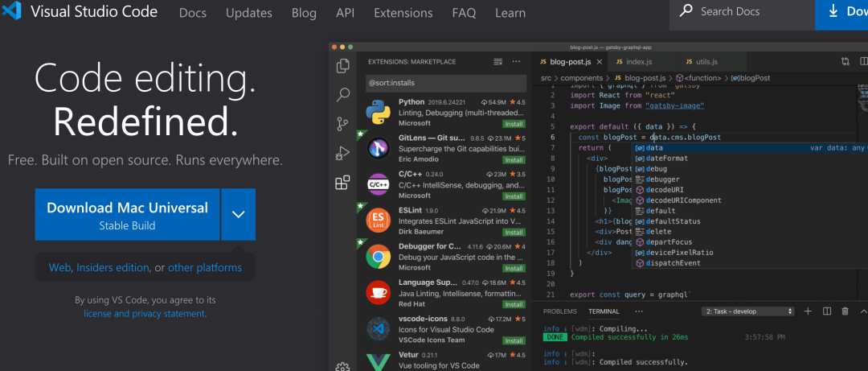868x371 pixels.
Task: Click the ESLint extension icon
Action: [x=378, y=221]
